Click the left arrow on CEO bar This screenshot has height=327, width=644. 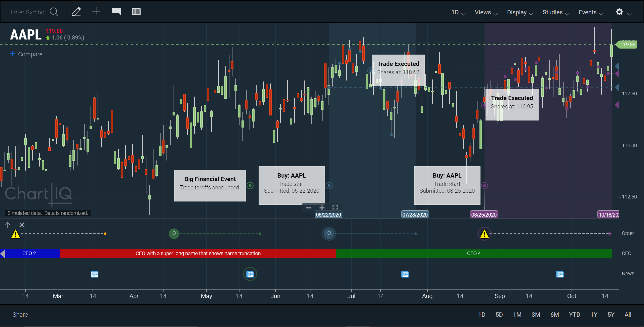coord(3,254)
